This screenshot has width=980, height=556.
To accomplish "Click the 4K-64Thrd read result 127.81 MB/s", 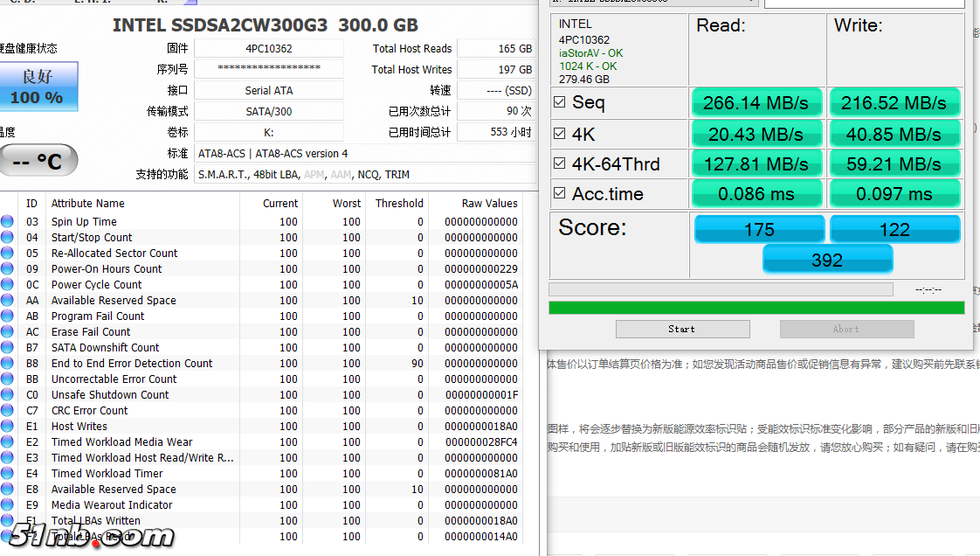I will (x=756, y=163).
